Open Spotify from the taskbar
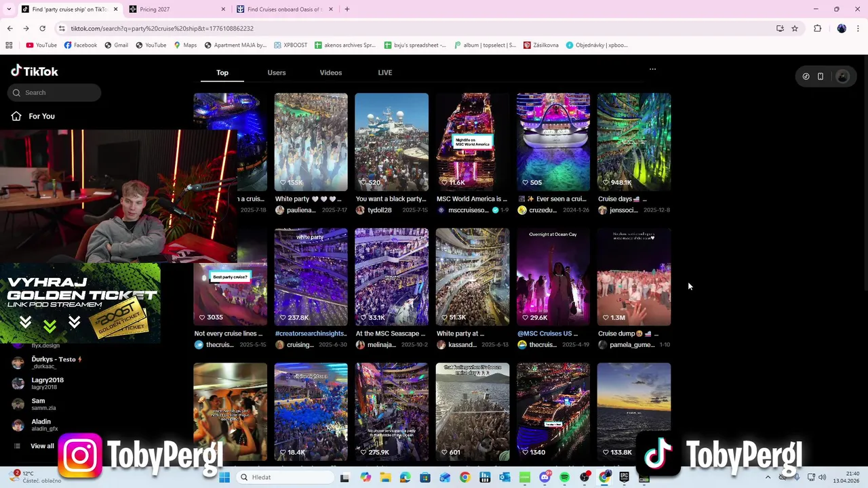This screenshot has height=488, width=868. click(x=564, y=477)
